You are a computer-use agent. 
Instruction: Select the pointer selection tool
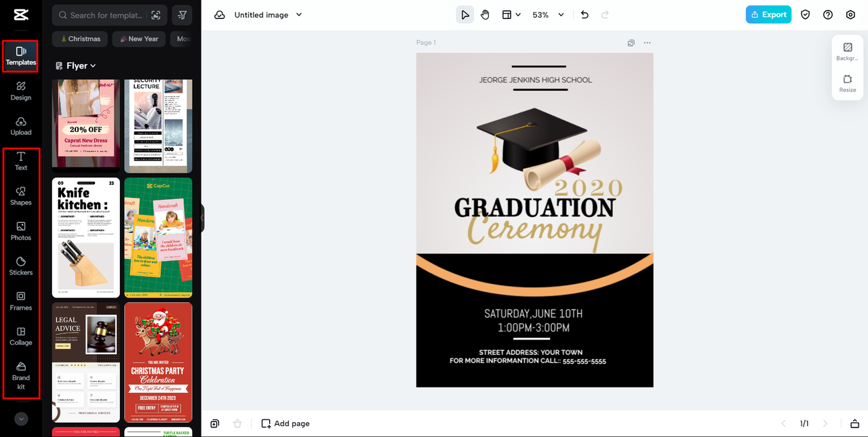[x=465, y=15]
